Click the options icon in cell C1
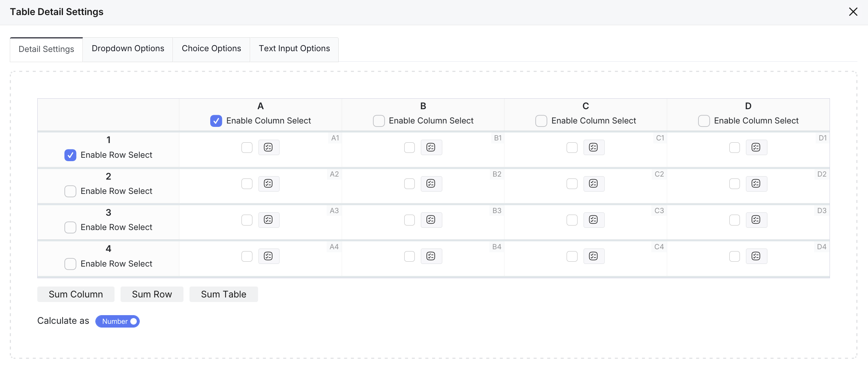The width and height of the screenshot is (868, 375). pos(594,147)
